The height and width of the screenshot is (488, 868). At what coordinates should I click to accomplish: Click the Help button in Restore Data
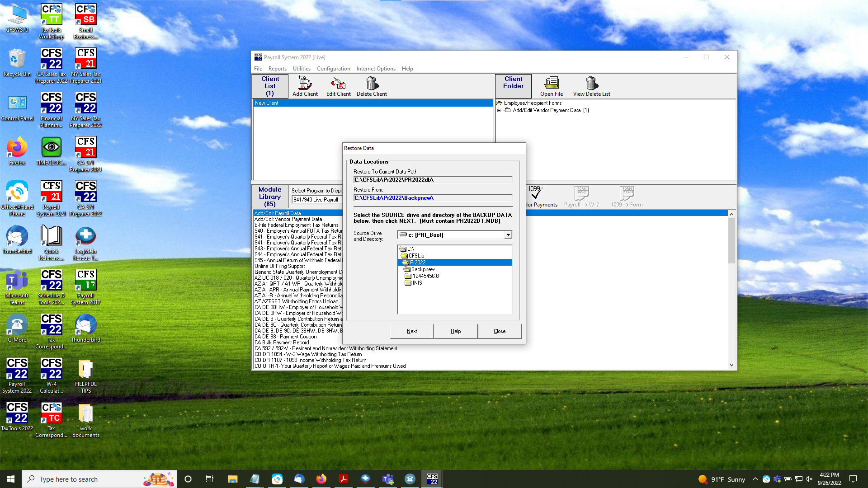pyautogui.click(x=456, y=331)
